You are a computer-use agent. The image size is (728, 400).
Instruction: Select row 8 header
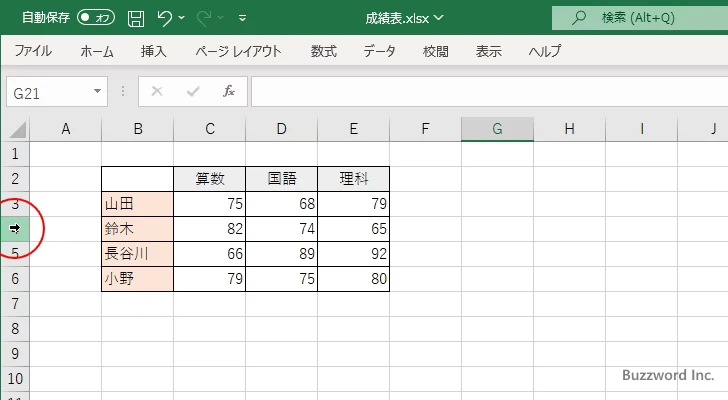pyautogui.click(x=15, y=329)
